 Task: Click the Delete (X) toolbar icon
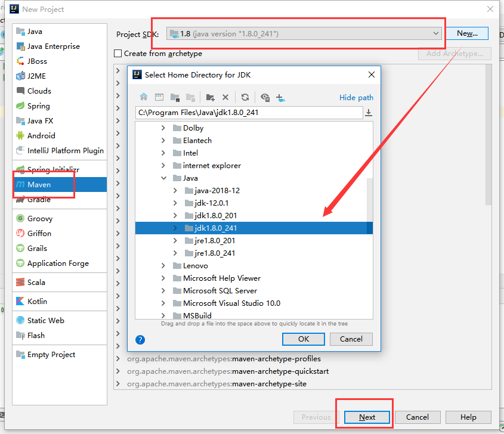225,97
